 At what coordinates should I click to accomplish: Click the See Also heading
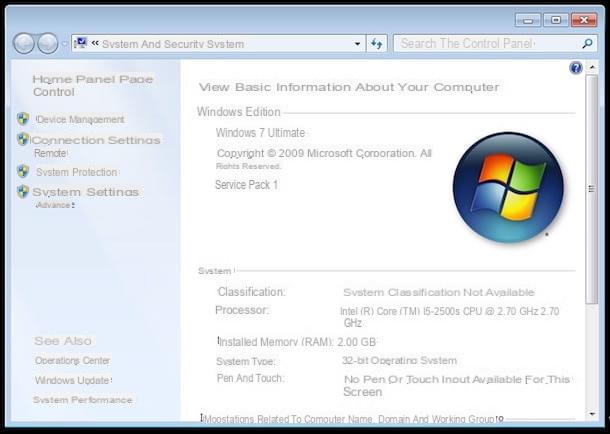tap(63, 341)
